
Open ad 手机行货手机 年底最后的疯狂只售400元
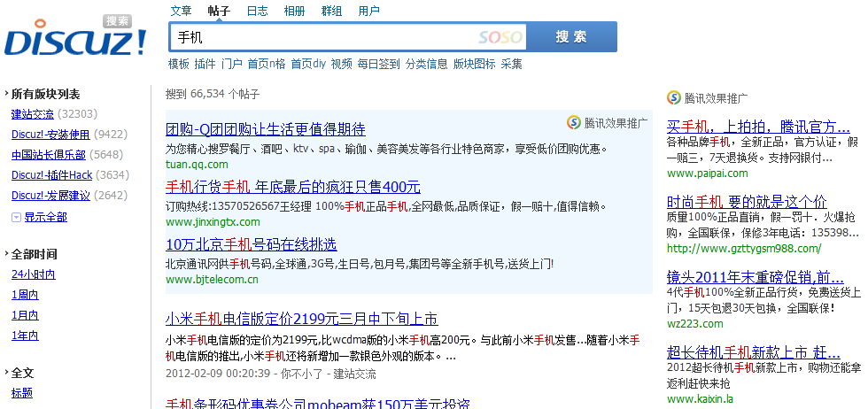click(x=293, y=187)
